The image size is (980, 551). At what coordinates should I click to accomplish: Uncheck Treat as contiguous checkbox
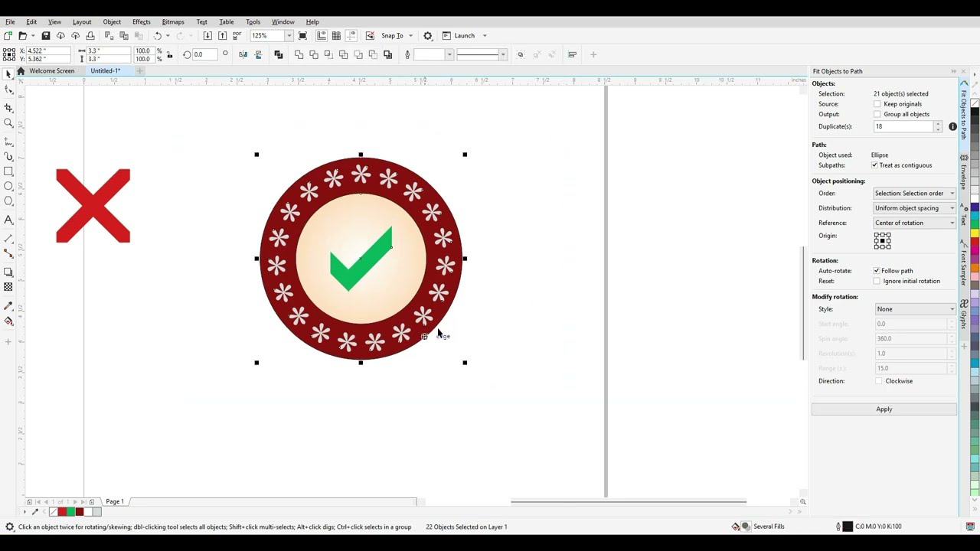(874, 165)
